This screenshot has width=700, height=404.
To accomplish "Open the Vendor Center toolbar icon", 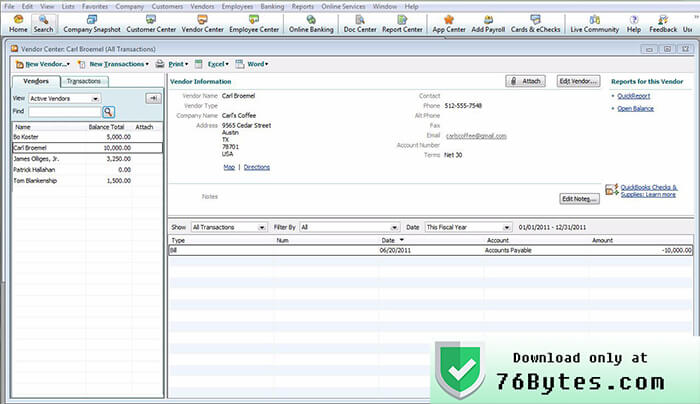I will click(x=202, y=24).
